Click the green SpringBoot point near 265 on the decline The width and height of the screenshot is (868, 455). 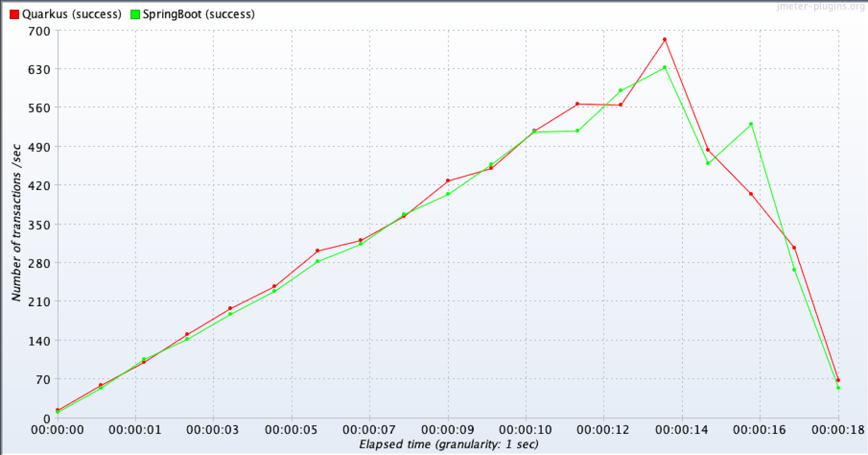coord(794,270)
